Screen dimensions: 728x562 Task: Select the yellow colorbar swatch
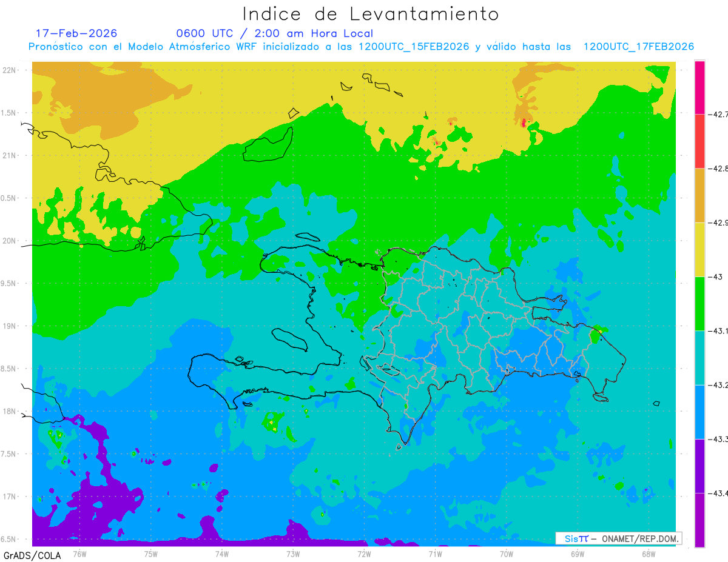tap(699, 249)
